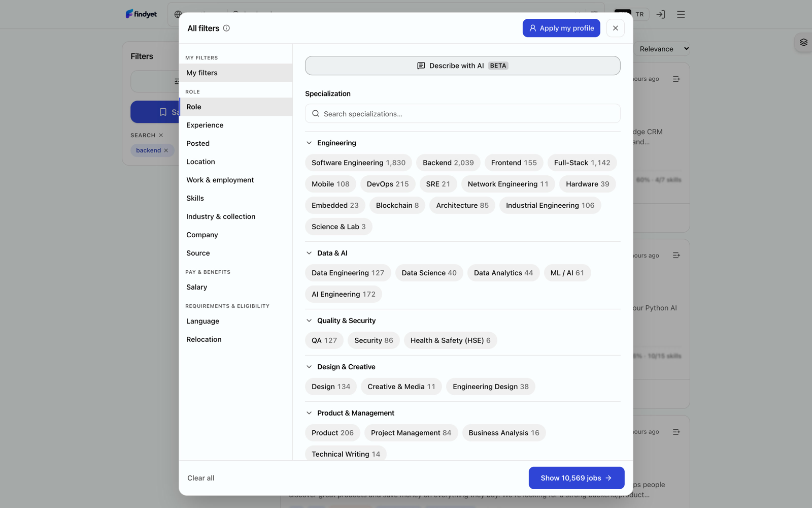Click the findyet logo
The image size is (812, 508).
click(141, 14)
